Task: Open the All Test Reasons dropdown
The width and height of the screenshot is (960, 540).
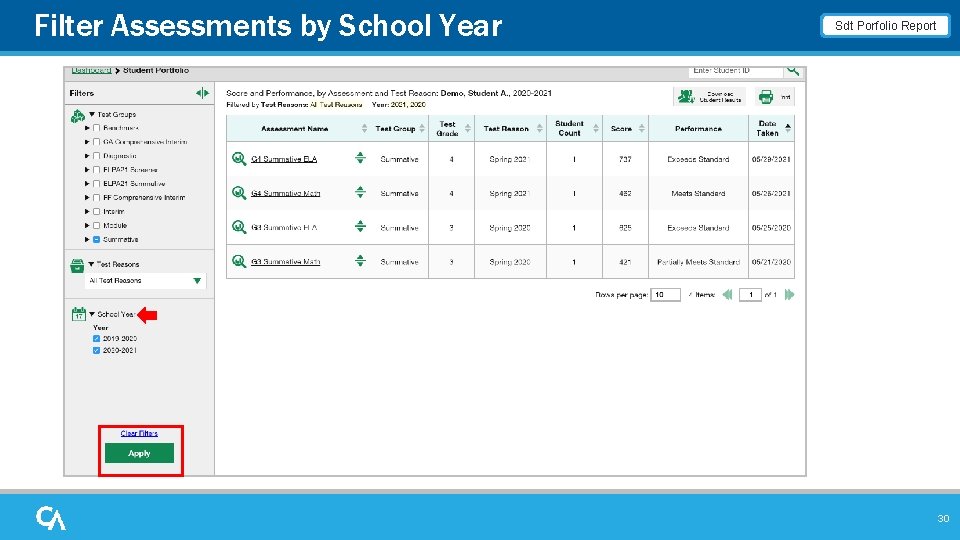Action: [145, 281]
